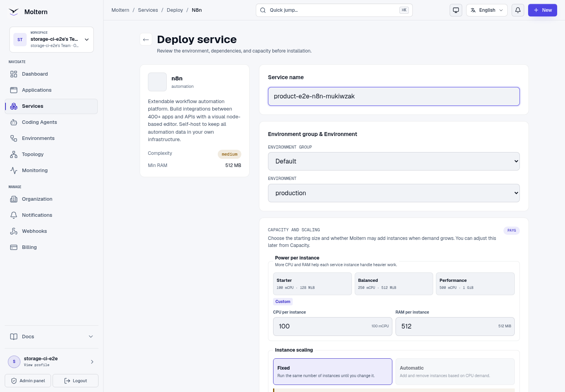Click the Organization building icon
Viewport: 565px width, 392px height.
coord(14,199)
